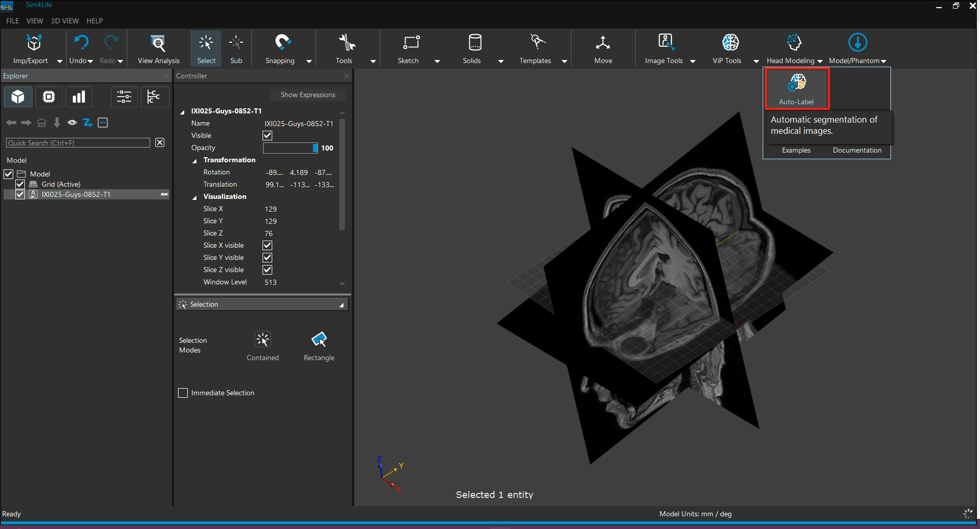980x529 pixels.
Task: Open the Model explorer cube icon
Action: [18, 97]
